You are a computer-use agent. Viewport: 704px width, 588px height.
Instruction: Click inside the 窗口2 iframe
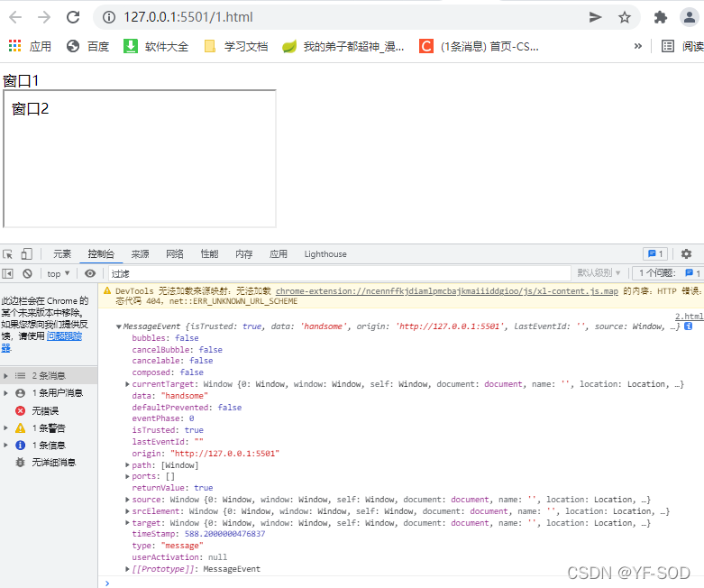(x=140, y=159)
